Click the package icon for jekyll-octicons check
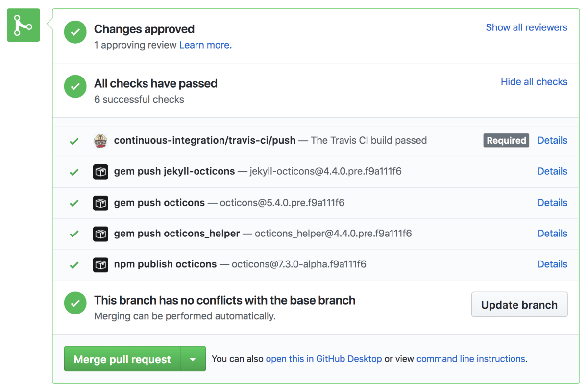This screenshot has width=588, height=392. pos(100,172)
